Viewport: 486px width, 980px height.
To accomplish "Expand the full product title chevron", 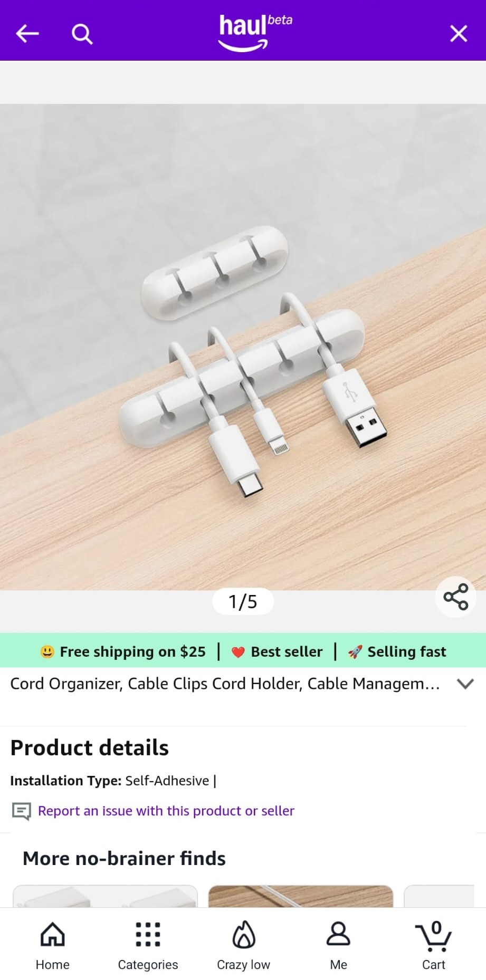I will [x=465, y=684].
